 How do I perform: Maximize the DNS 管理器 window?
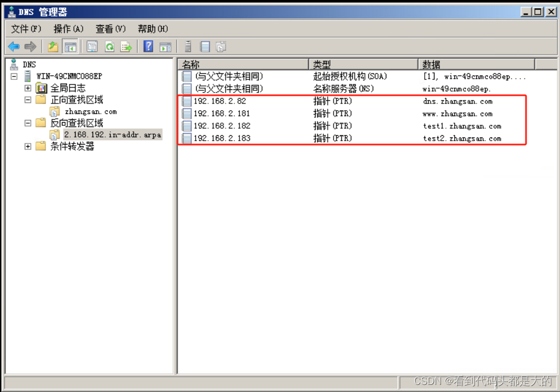pos(538,11)
